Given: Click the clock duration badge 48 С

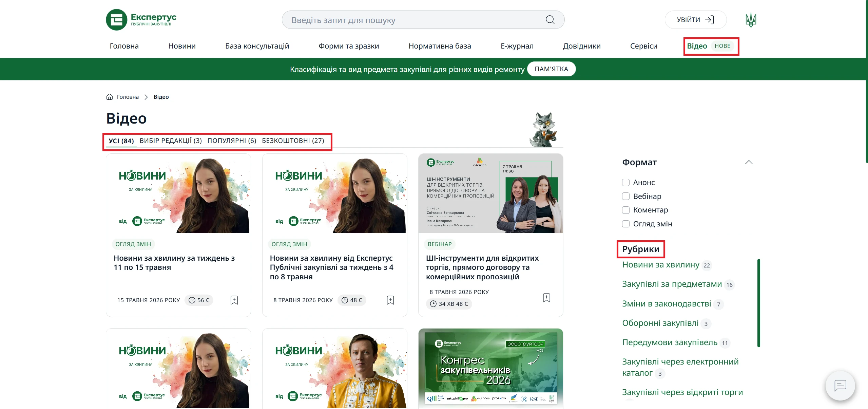Looking at the screenshot, I should pos(352,300).
